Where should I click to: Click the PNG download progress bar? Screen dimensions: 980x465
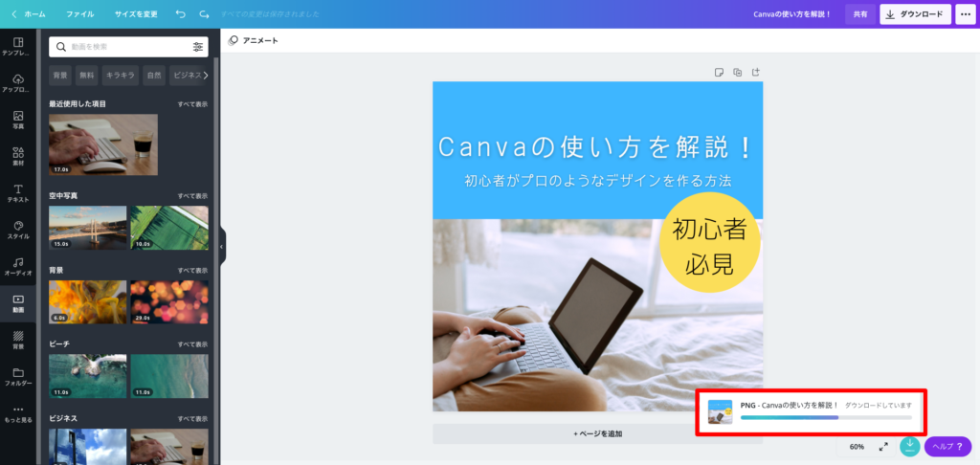pos(826,417)
